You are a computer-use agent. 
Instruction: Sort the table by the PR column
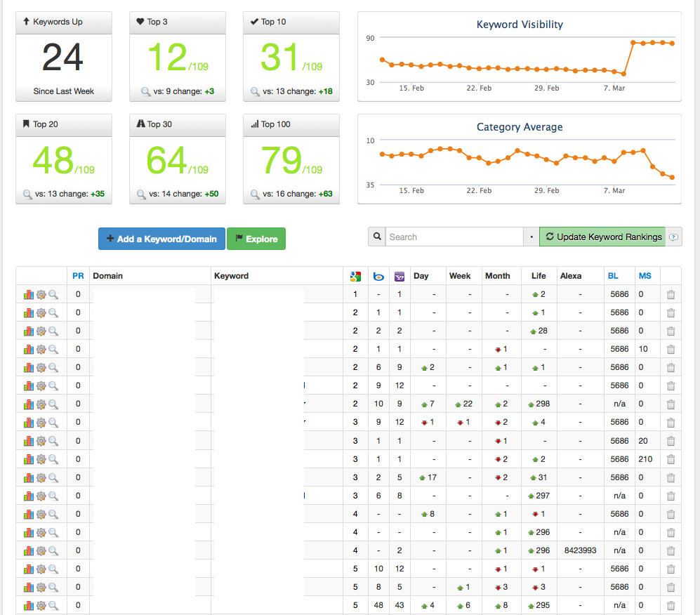coord(78,276)
